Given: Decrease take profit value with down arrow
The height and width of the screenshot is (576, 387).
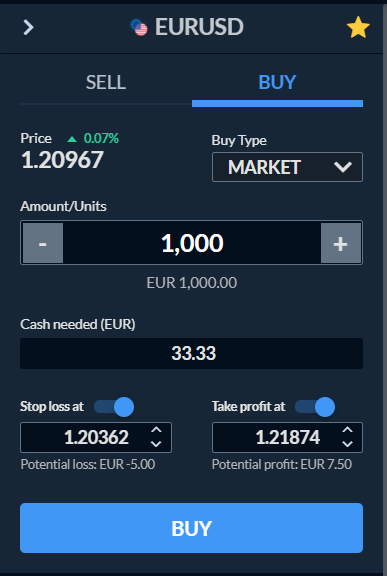Looking at the screenshot, I should [347, 444].
